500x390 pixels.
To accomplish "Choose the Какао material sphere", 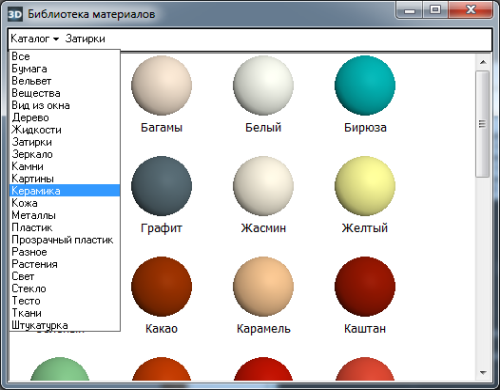I will coord(161,287).
